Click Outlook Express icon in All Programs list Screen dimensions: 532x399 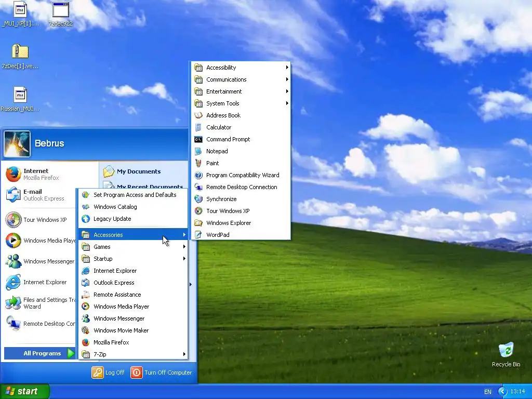tap(86, 283)
